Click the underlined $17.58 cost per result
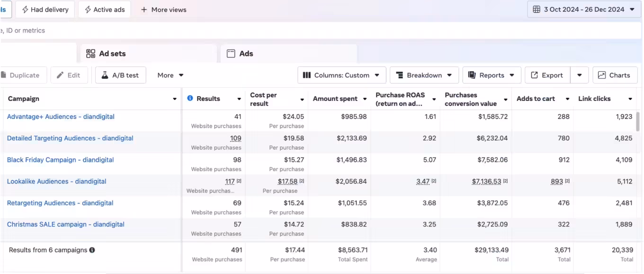Image resolution: width=644 pixels, height=274 pixels. (x=288, y=182)
